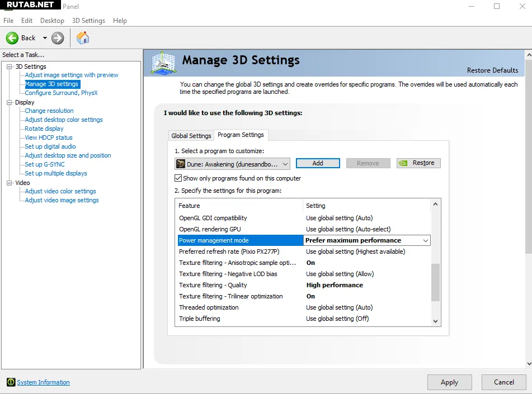Image resolution: width=532 pixels, height=394 pixels.
Task: Open the Help menu
Action: 120,21
